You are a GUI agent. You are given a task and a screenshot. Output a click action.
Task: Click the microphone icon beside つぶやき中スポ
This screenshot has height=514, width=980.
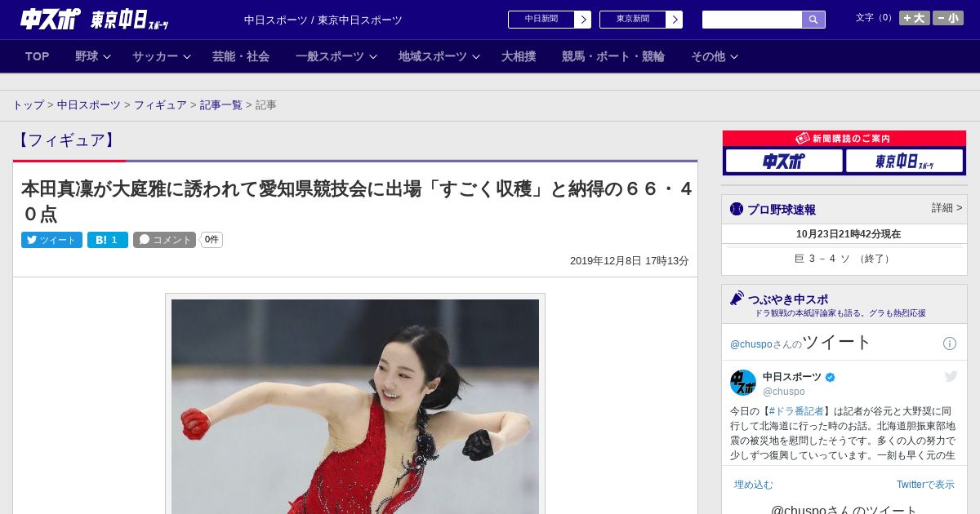pos(737,299)
